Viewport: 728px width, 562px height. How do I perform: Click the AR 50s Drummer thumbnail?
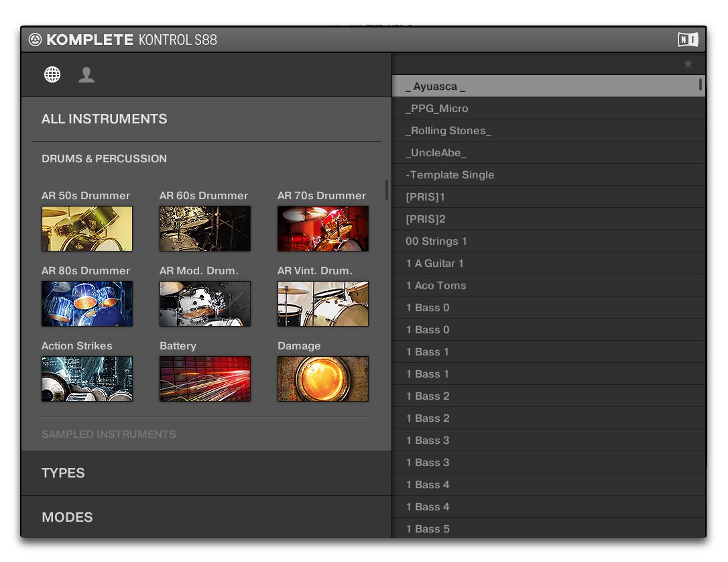click(86, 229)
